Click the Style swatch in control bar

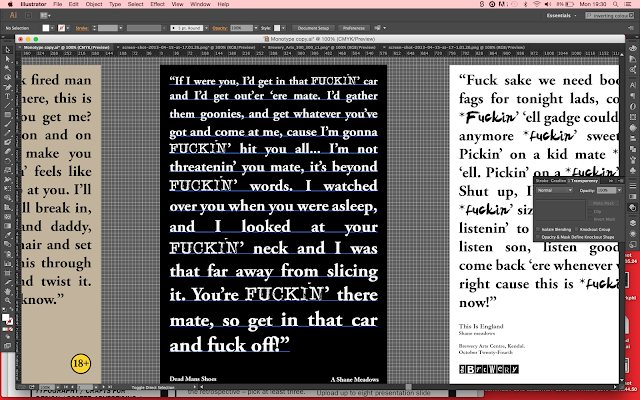pos(277,28)
